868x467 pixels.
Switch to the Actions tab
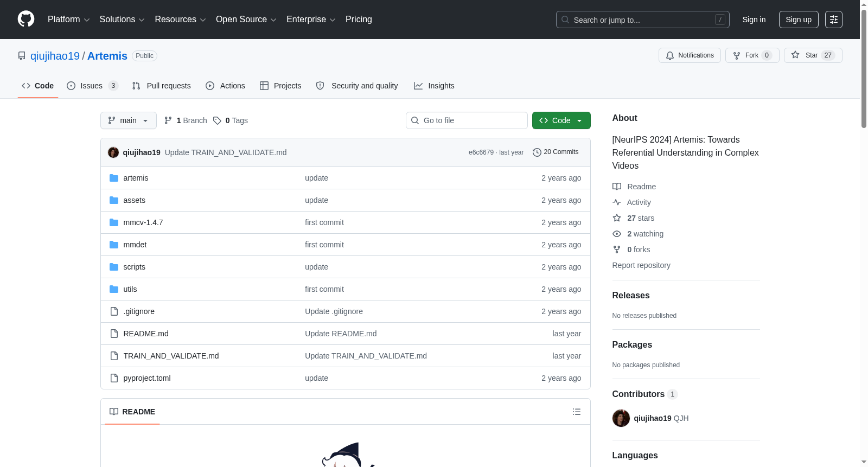225,86
